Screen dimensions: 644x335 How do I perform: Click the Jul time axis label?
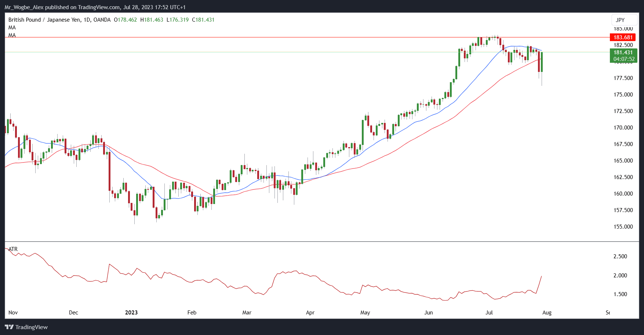tap(489, 312)
